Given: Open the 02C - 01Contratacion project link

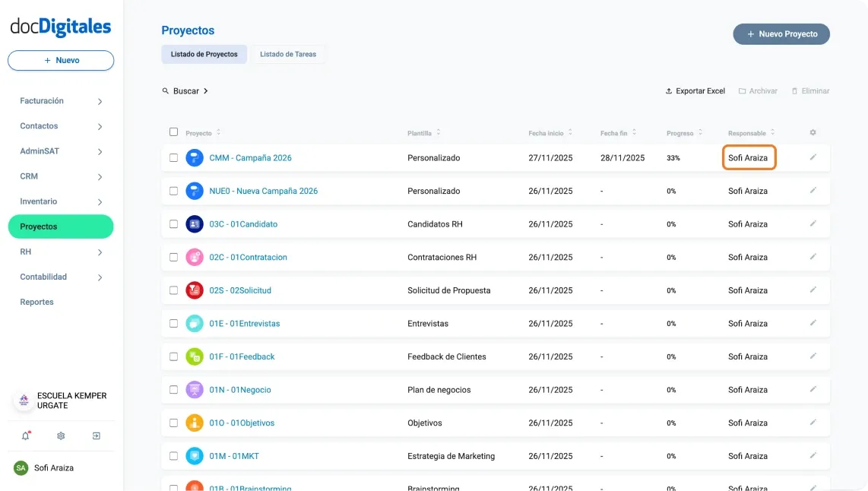Looking at the screenshot, I should click(x=248, y=258).
